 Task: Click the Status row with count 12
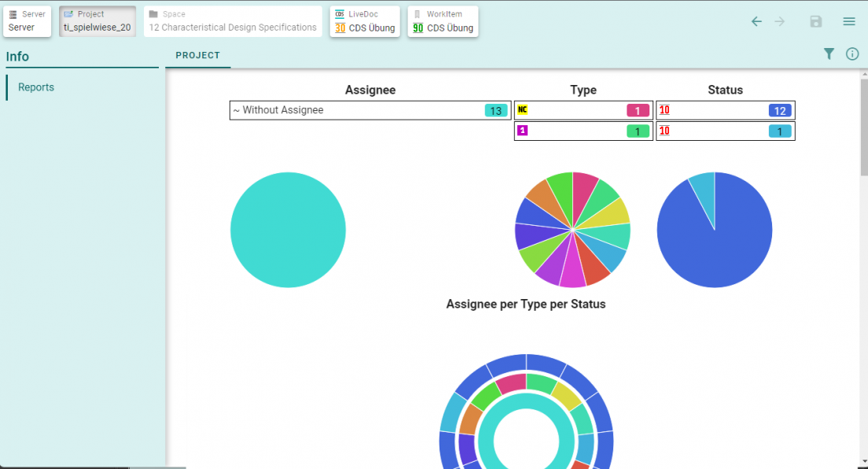tap(725, 110)
